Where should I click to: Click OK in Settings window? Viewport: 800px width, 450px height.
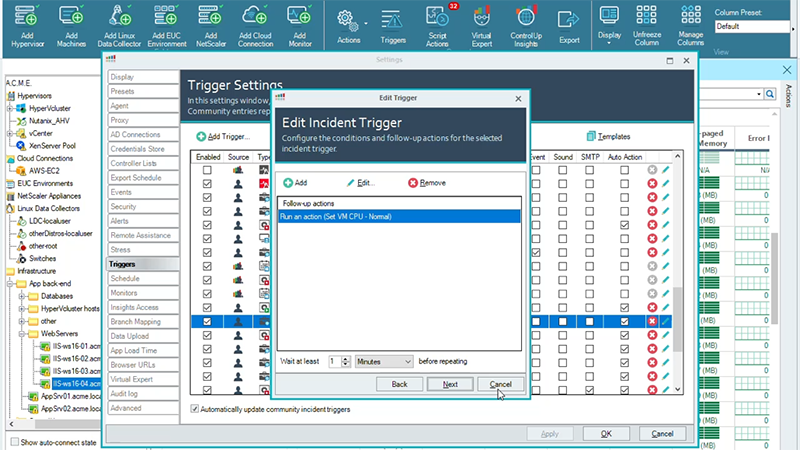click(x=606, y=434)
